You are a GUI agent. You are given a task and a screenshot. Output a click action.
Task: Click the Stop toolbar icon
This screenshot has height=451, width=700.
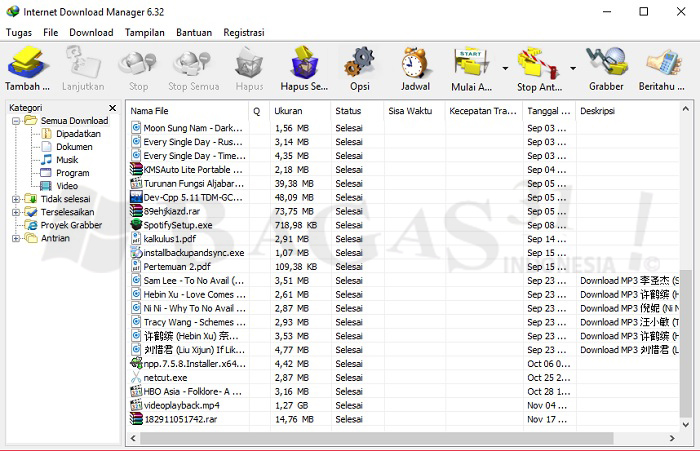click(138, 63)
